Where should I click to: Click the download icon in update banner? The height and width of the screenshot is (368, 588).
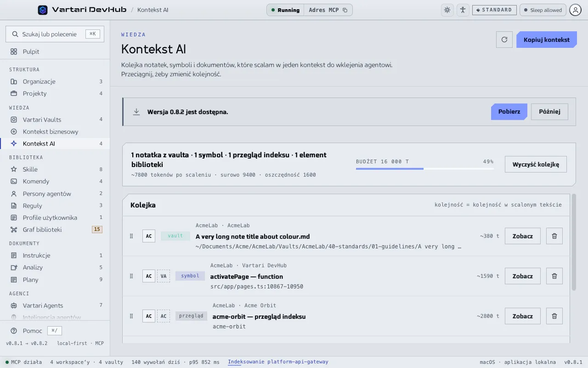[136, 112]
